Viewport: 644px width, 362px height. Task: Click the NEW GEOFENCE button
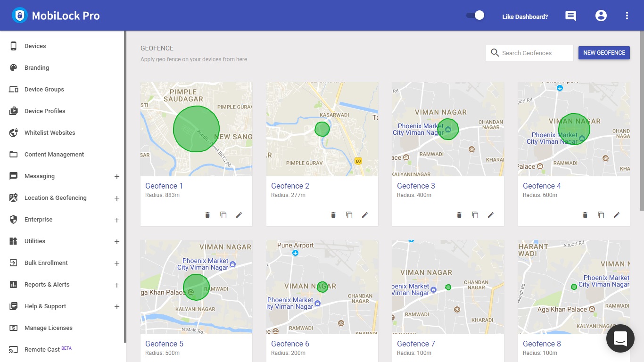[604, 53]
